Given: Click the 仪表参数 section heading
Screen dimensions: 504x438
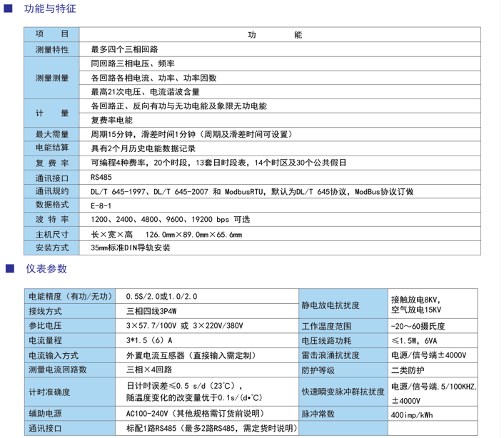Looking at the screenshot, I should [x=46, y=269].
